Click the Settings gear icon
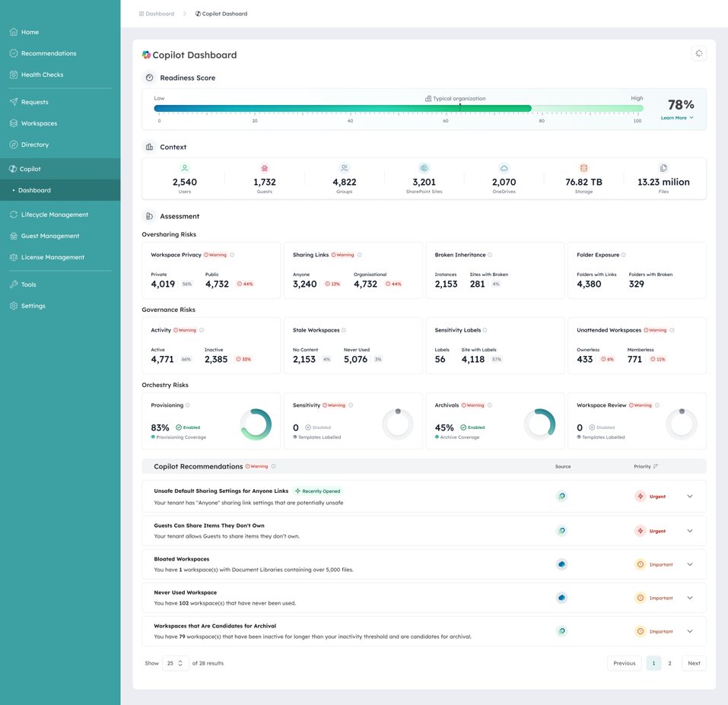 (x=14, y=306)
